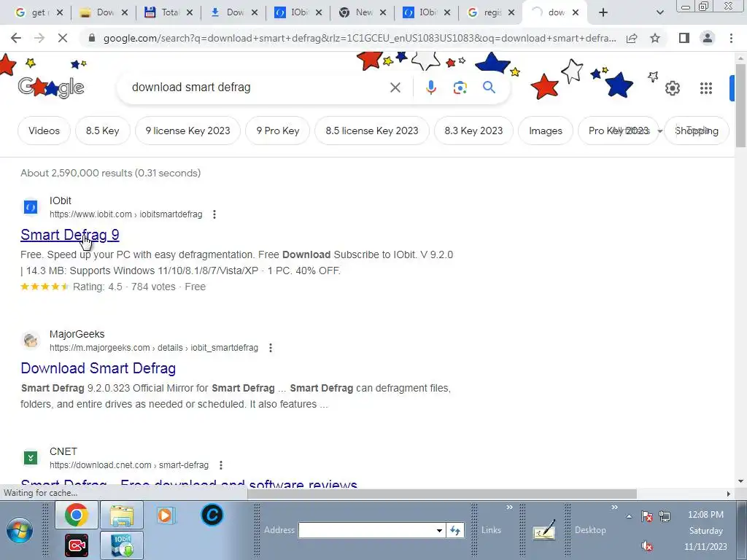Open the Chrome profile avatar
The height and width of the screenshot is (560, 747).
click(x=708, y=38)
